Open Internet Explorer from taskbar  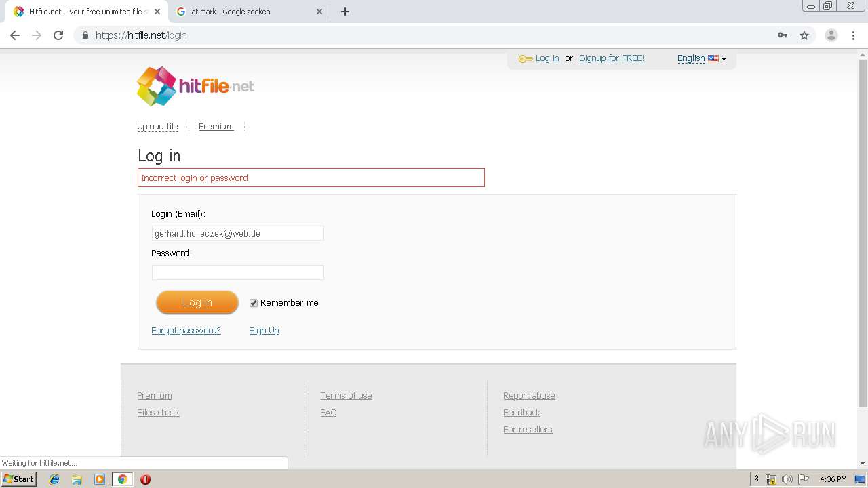[x=54, y=479]
